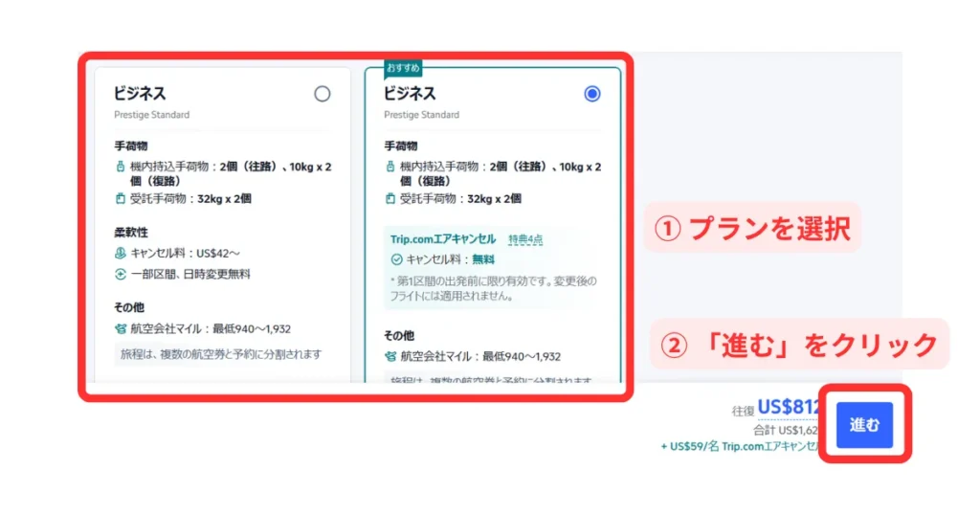The height and width of the screenshot is (515, 980).
Task: Click checked baggage icon in left plan card
Action: coord(120,199)
